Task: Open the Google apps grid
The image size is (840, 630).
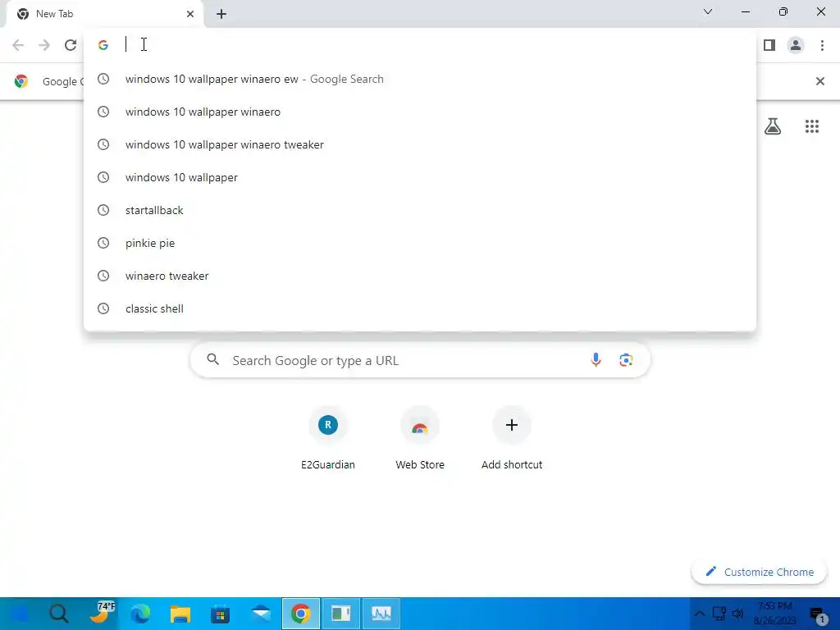Action: click(811, 126)
